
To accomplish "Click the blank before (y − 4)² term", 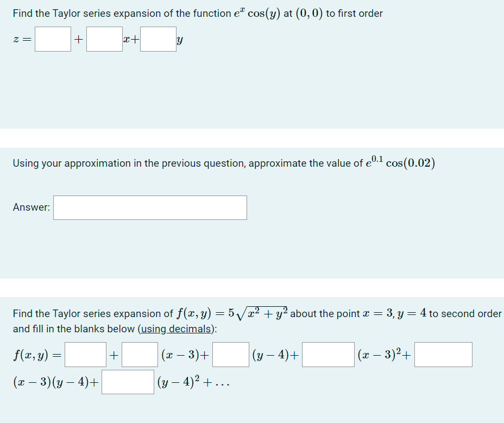I will point(128,381).
